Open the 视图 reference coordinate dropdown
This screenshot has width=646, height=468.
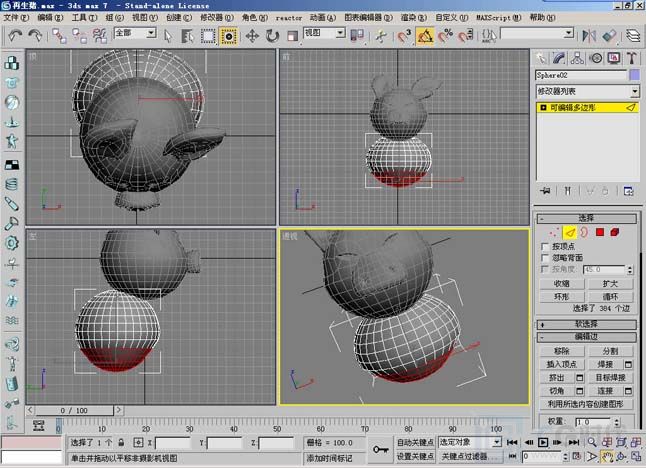click(324, 33)
